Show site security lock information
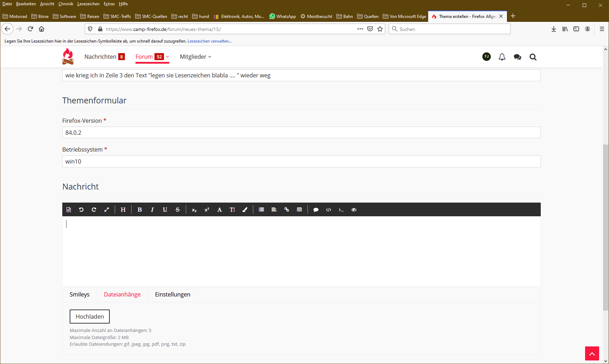The height and width of the screenshot is (364, 609). click(100, 29)
